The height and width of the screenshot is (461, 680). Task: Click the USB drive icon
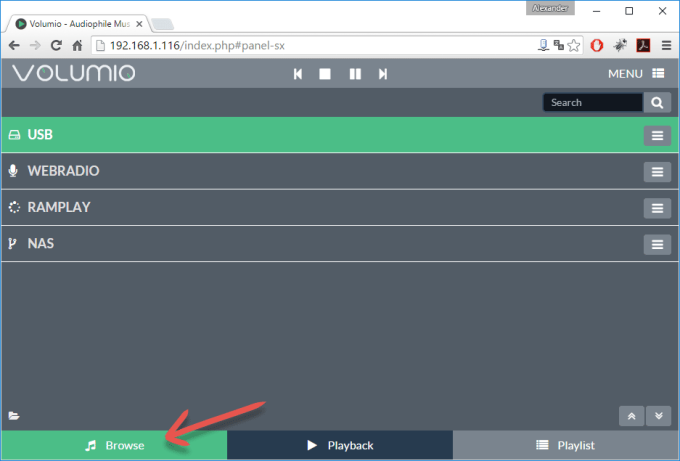(x=14, y=135)
